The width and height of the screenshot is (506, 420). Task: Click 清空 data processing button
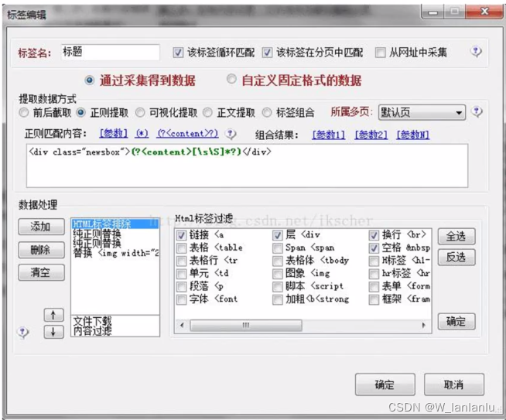[x=41, y=272]
